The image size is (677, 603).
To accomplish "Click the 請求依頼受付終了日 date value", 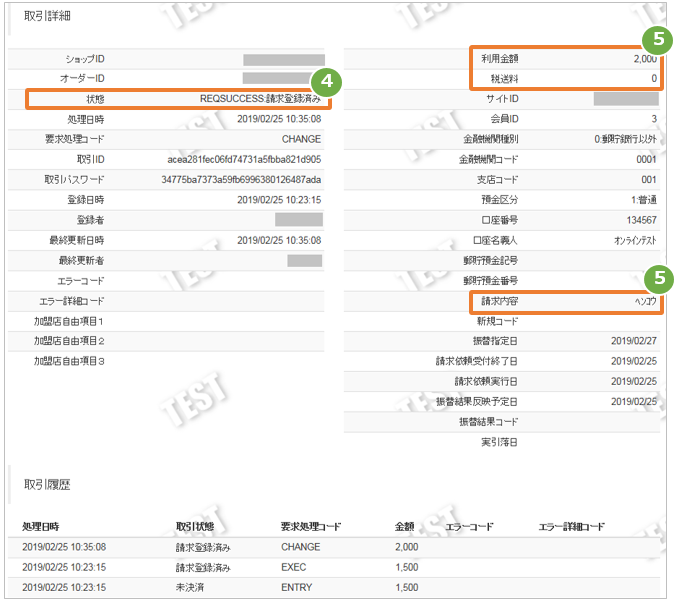I will 634,361.
